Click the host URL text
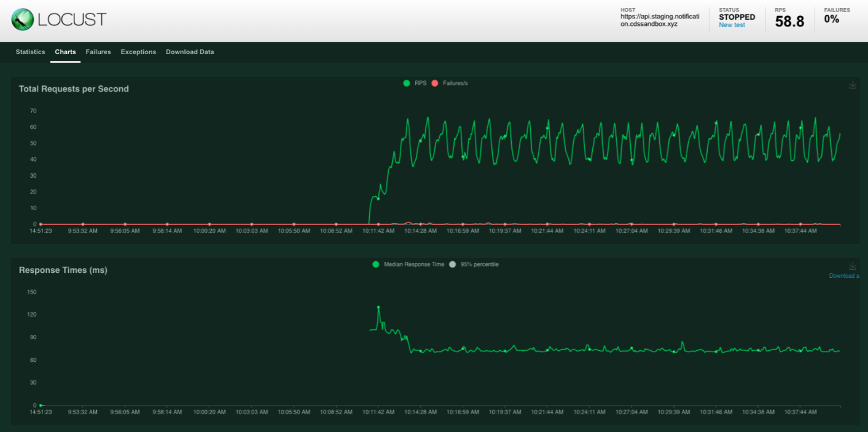868x432 pixels. point(660,20)
